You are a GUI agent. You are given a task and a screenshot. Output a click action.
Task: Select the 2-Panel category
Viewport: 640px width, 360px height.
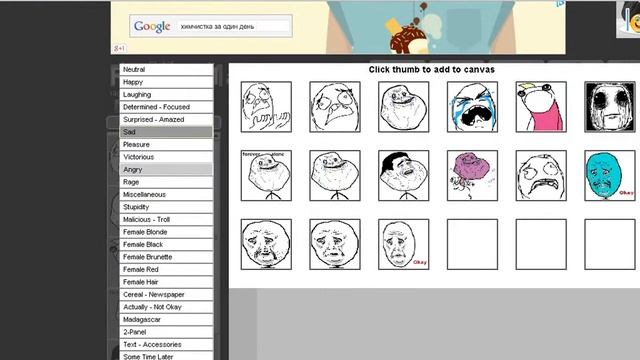click(166, 332)
